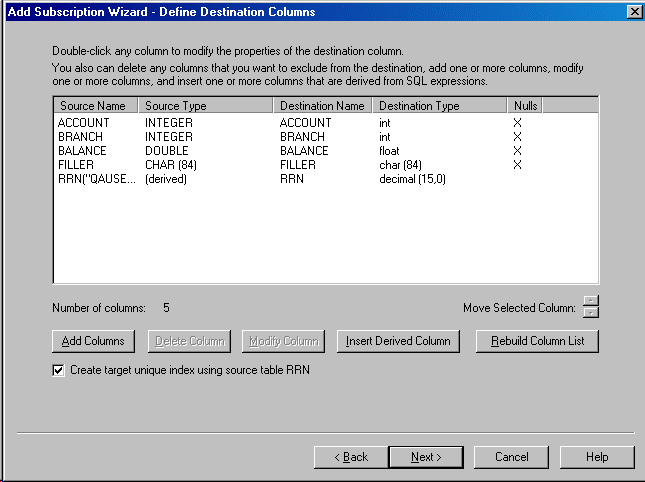Click the Nulls column header
This screenshot has width=645, height=482.
click(525, 105)
